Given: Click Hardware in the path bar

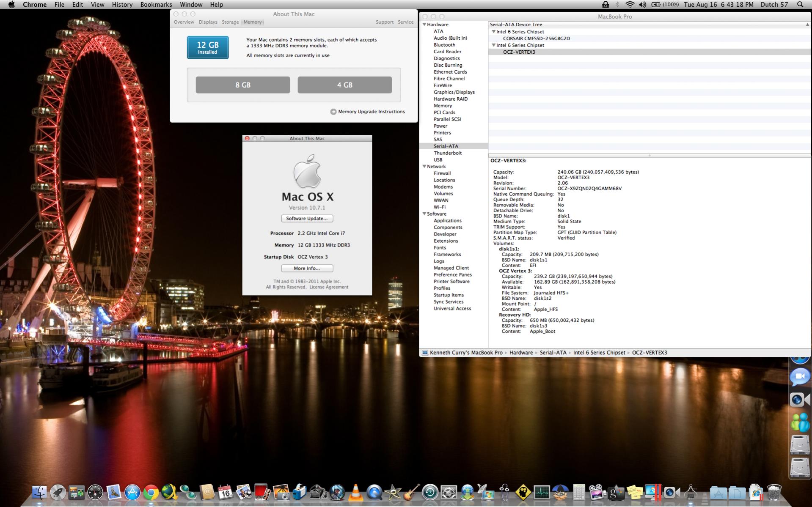Looking at the screenshot, I should [521, 353].
